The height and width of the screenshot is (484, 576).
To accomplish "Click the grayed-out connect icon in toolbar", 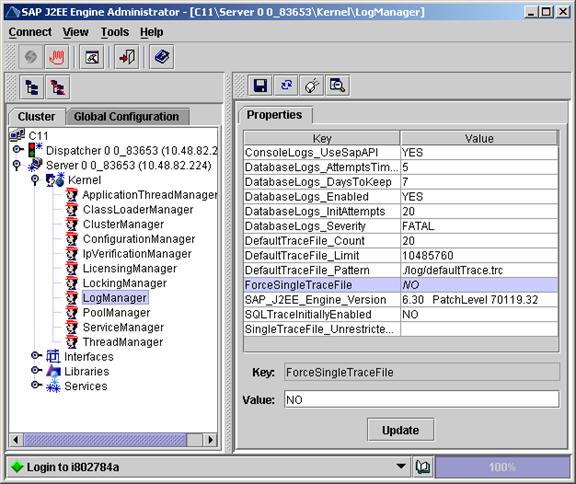I will tap(30, 57).
